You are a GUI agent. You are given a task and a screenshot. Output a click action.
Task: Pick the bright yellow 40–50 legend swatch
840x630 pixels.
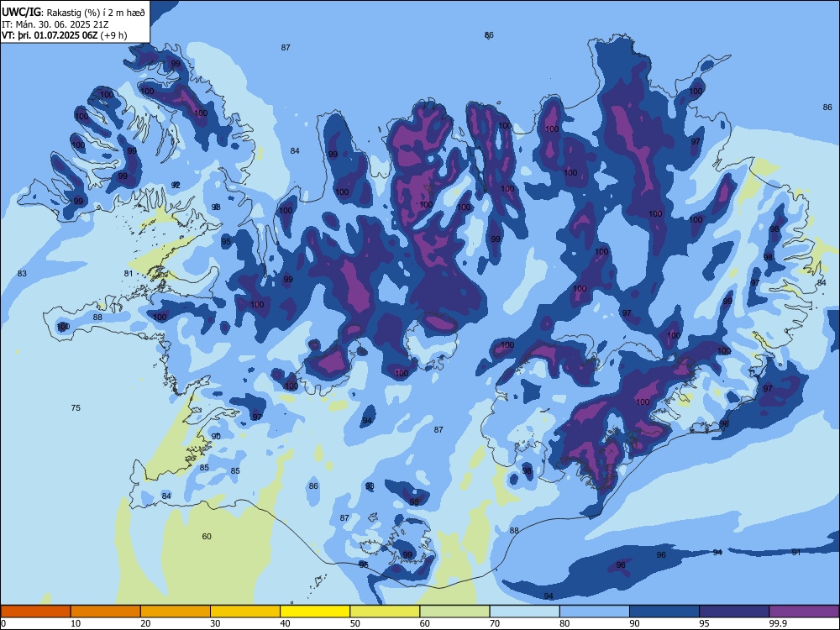click(x=315, y=612)
